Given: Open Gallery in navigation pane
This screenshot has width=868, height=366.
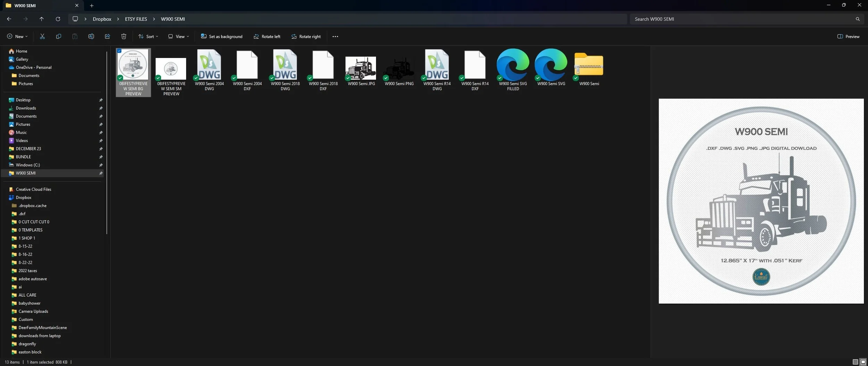Looking at the screenshot, I should pos(22,59).
